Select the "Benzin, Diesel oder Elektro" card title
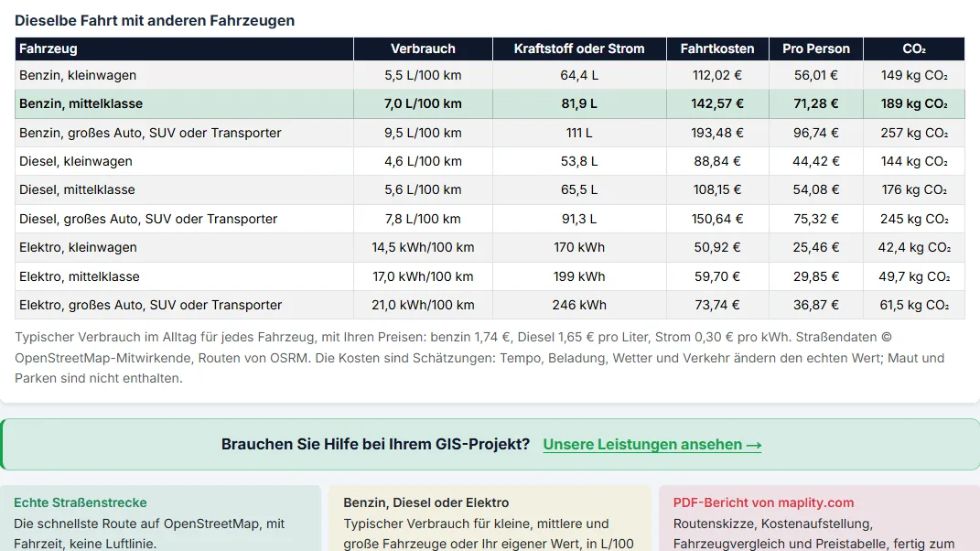Viewport: 980px width, 551px height. tap(425, 502)
